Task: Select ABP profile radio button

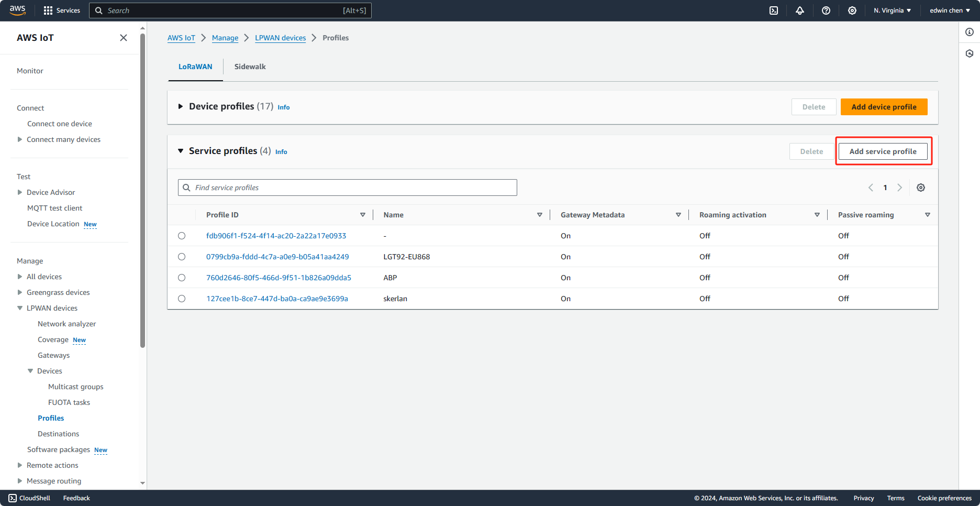Action: pos(182,278)
